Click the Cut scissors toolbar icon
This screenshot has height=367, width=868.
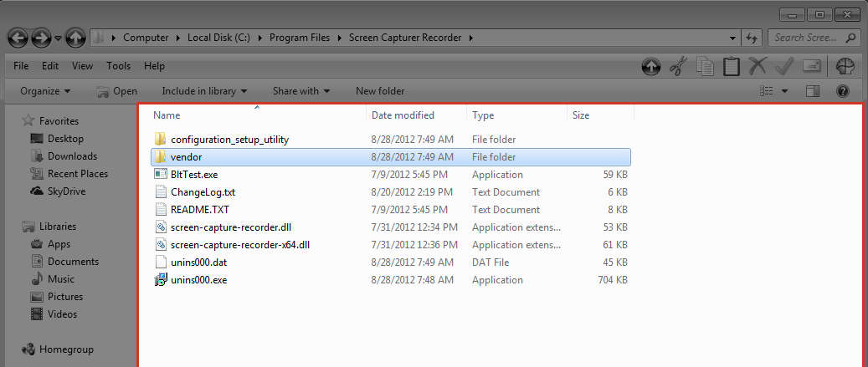[x=677, y=67]
